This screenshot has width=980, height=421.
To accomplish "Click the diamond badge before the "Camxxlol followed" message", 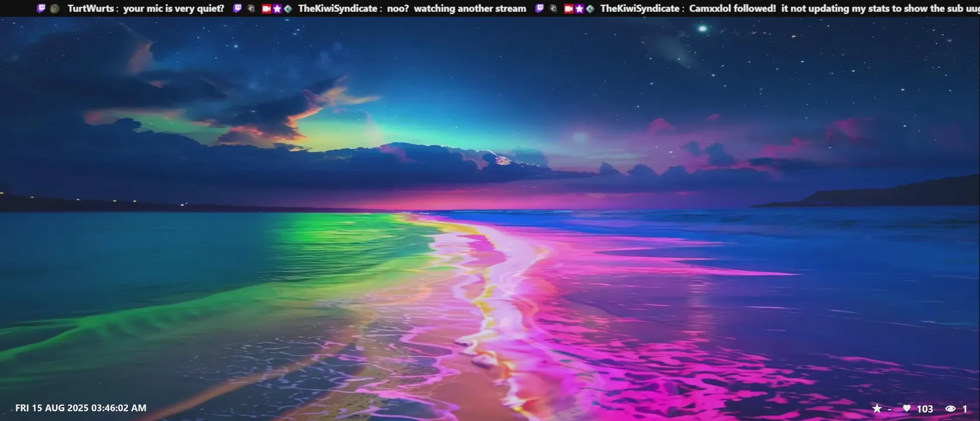I will [590, 9].
